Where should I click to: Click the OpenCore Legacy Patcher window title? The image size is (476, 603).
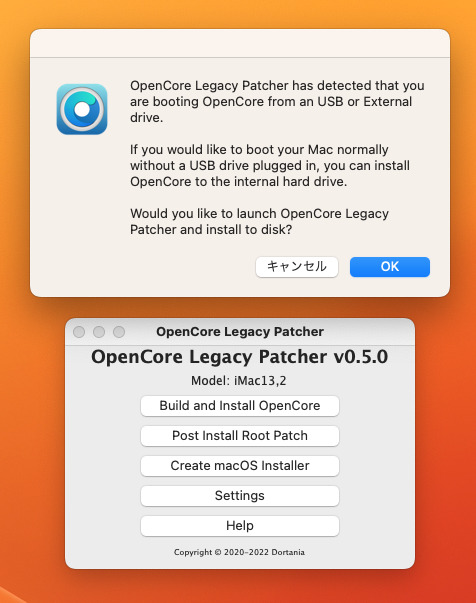240,331
